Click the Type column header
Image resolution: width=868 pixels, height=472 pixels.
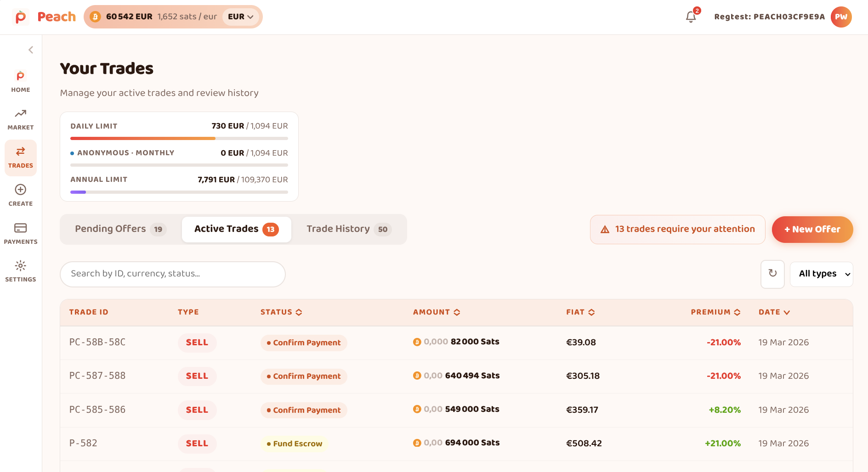(188, 312)
